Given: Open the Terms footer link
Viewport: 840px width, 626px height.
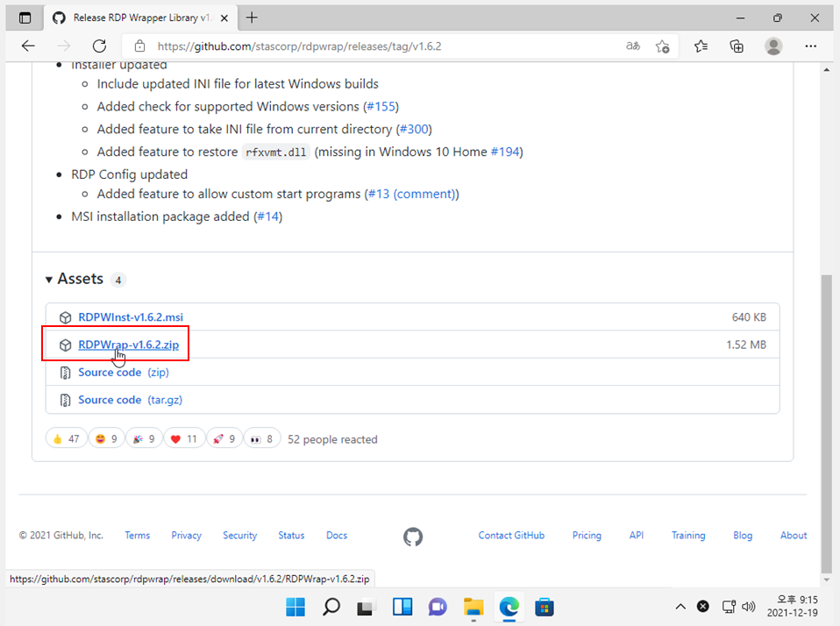Looking at the screenshot, I should pyautogui.click(x=137, y=535).
